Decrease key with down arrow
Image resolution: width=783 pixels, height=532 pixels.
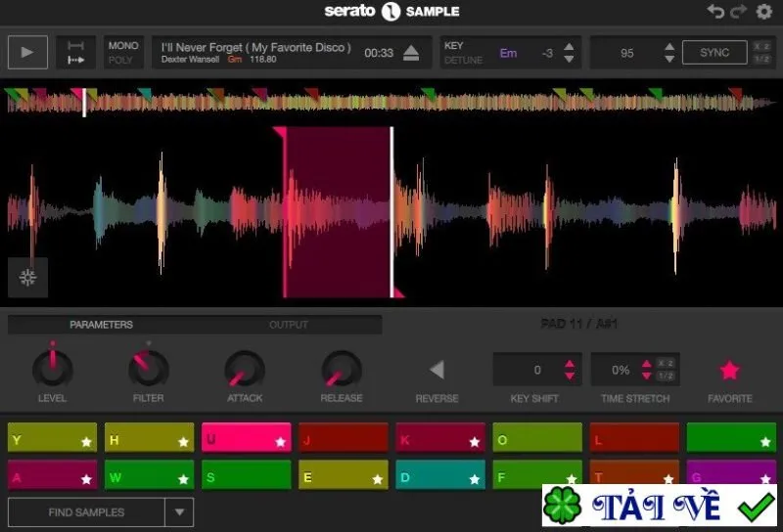coord(569,59)
